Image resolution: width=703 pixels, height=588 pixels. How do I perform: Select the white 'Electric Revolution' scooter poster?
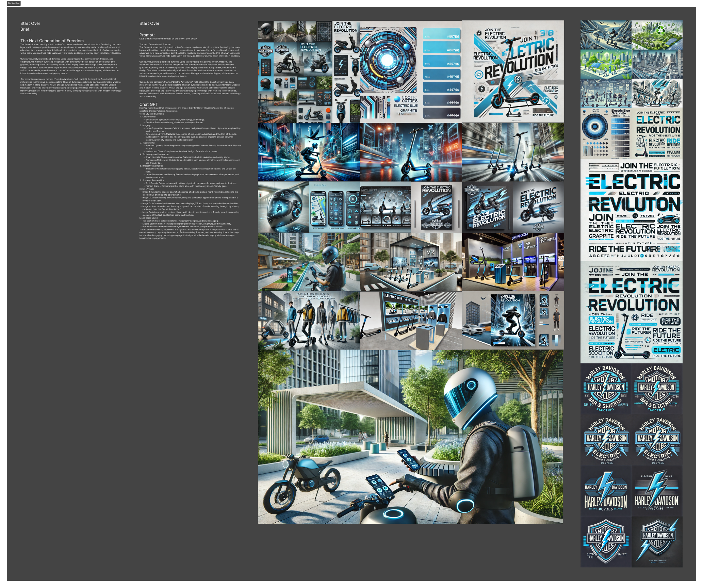click(513, 71)
